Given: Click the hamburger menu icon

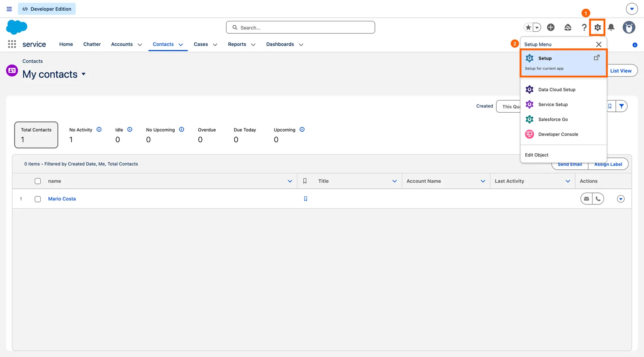Looking at the screenshot, I should pyautogui.click(x=9, y=9).
